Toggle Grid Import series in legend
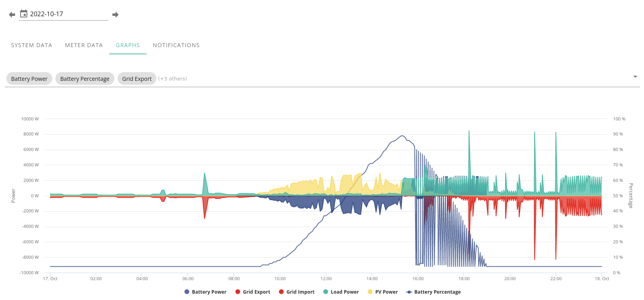The height and width of the screenshot is (300, 644). 296,292
